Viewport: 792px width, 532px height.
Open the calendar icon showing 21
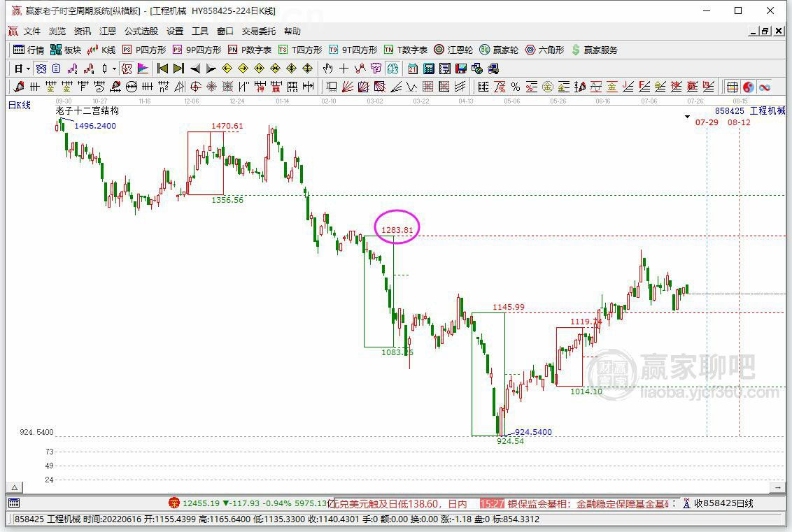point(413,69)
